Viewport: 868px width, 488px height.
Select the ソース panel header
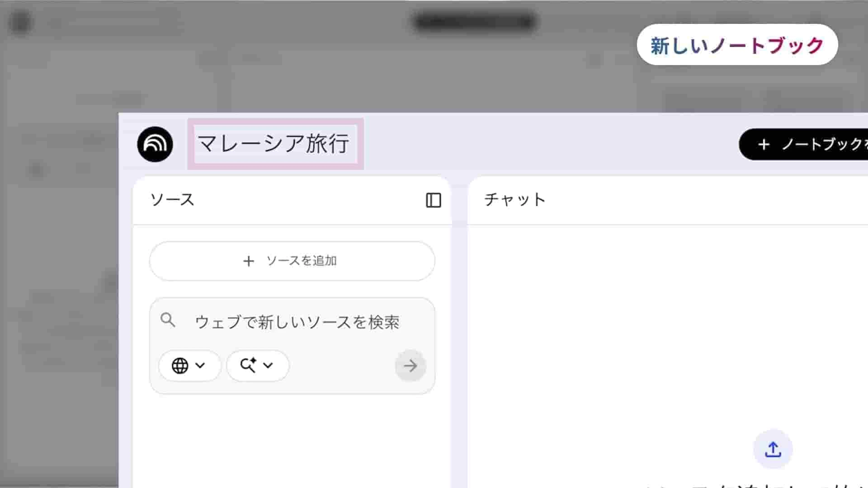[x=172, y=200]
